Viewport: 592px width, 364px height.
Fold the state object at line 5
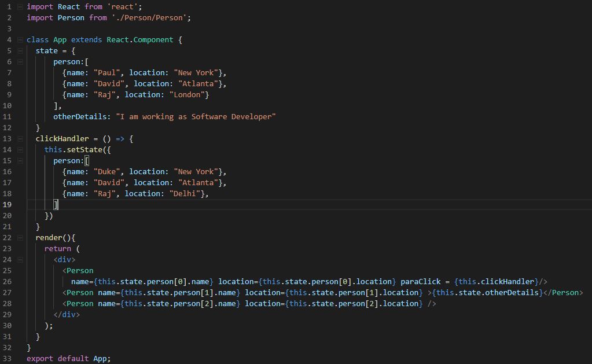click(20, 51)
